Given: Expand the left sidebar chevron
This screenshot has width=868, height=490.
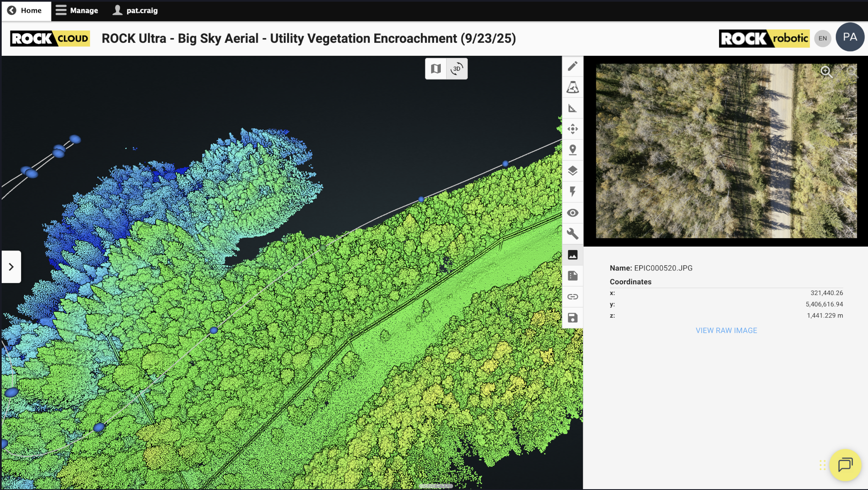Looking at the screenshot, I should coord(11,267).
